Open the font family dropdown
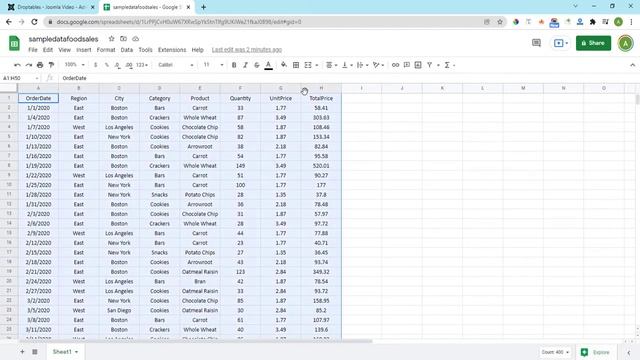640x360 pixels. click(x=176, y=65)
